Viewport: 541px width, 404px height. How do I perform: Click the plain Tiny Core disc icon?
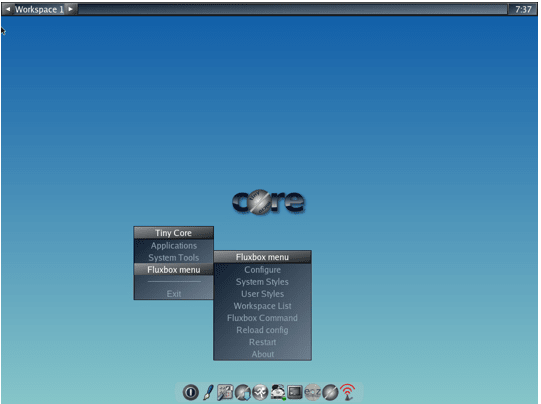330,392
